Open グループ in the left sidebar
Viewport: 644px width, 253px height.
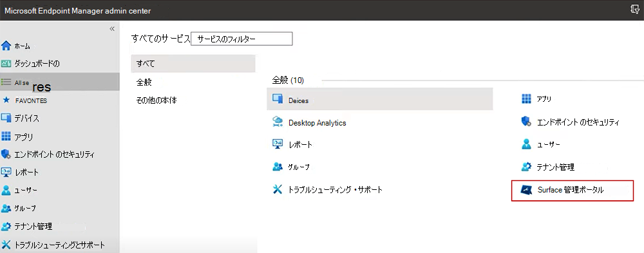25,208
